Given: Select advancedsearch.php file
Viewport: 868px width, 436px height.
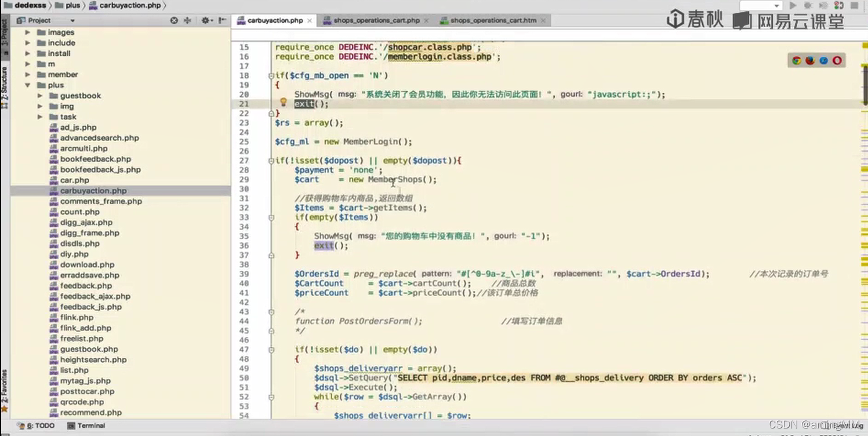Looking at the screenshot, I should [x=99, y=138].
